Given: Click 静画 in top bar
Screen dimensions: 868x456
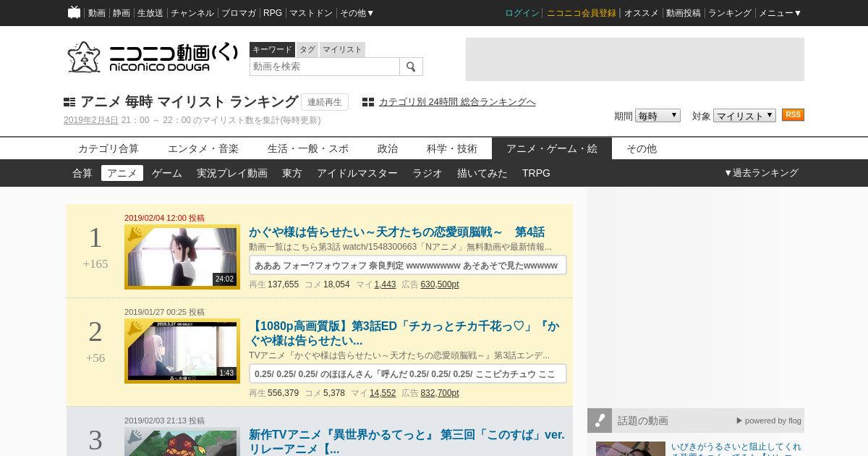Looking at the screenshot, I should [x=122, y=13].
